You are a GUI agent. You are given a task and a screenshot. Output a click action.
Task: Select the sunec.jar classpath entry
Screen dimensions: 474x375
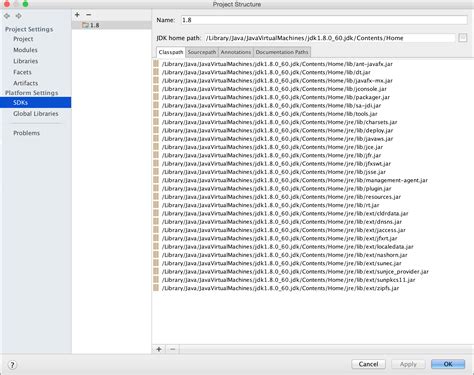[x=282, y=263]
